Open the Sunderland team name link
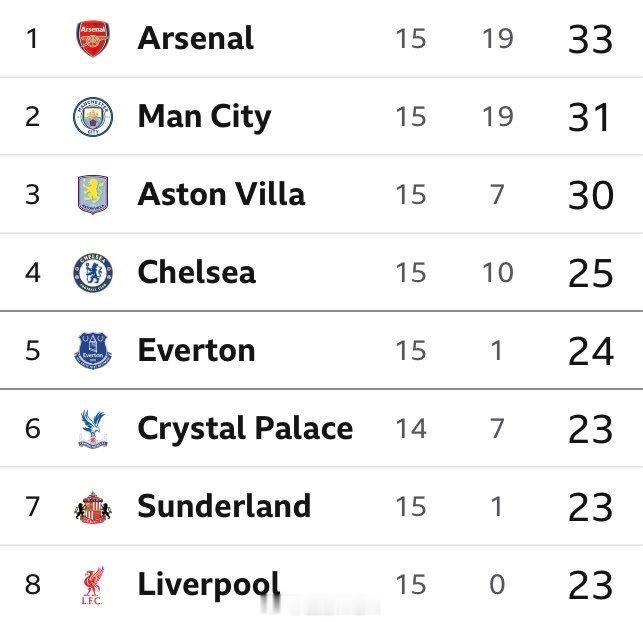 pos(224,506)
